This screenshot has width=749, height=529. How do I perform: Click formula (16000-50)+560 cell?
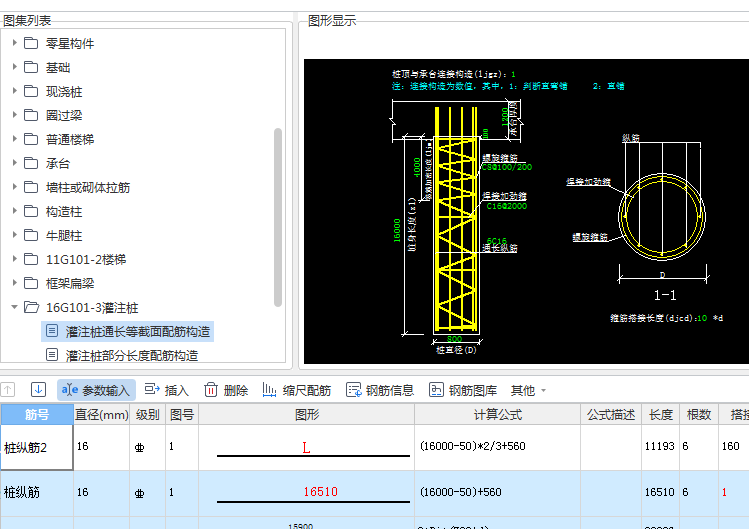coord(497,492)
